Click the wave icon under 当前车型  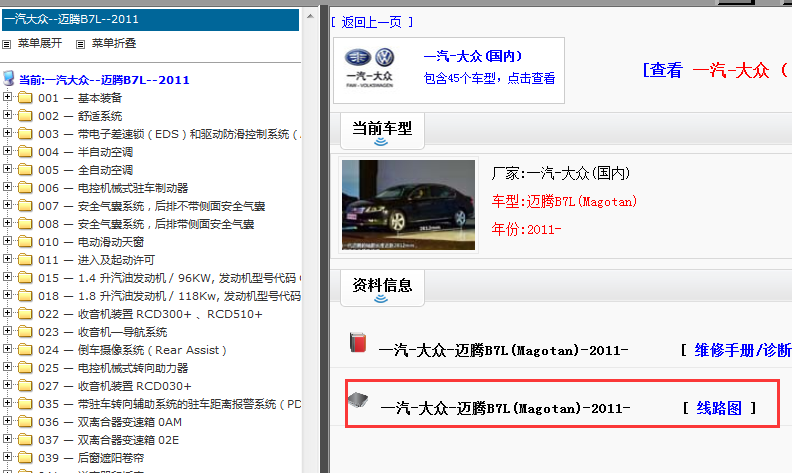pos(381,142)
